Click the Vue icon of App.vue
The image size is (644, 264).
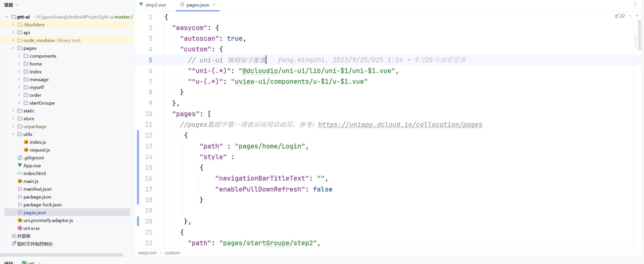click(20, 165)
